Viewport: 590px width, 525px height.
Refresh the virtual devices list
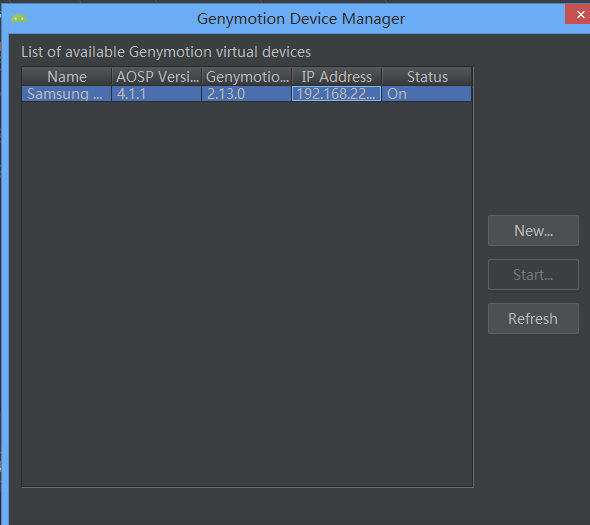(533, 318)
